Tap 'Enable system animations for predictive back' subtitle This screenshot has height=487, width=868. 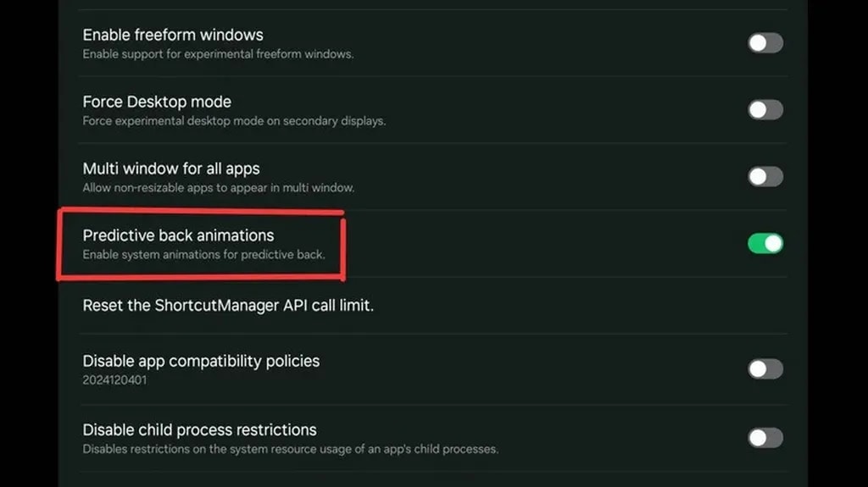(x=203, y=255)
